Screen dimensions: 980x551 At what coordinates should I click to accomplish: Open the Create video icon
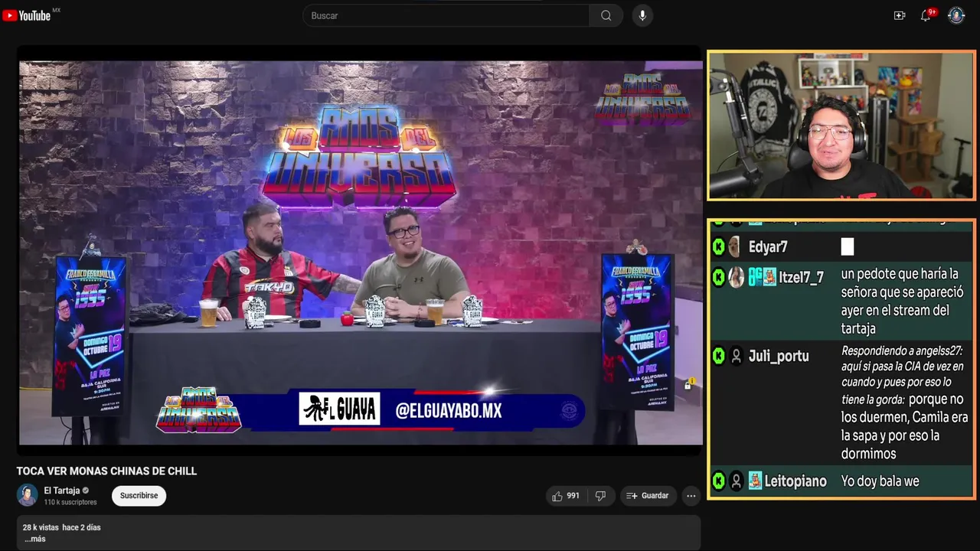click(x=900, y=15)
